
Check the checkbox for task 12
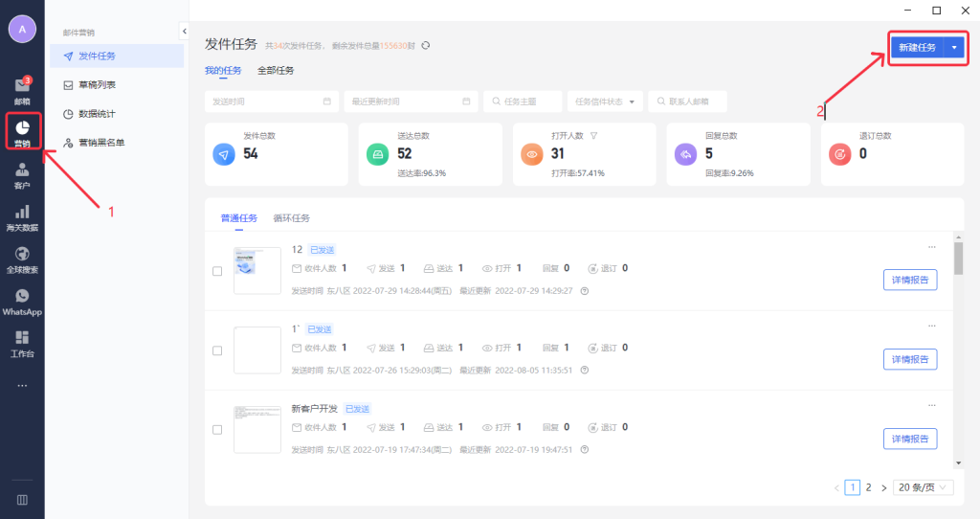click(x=217, y=271)
